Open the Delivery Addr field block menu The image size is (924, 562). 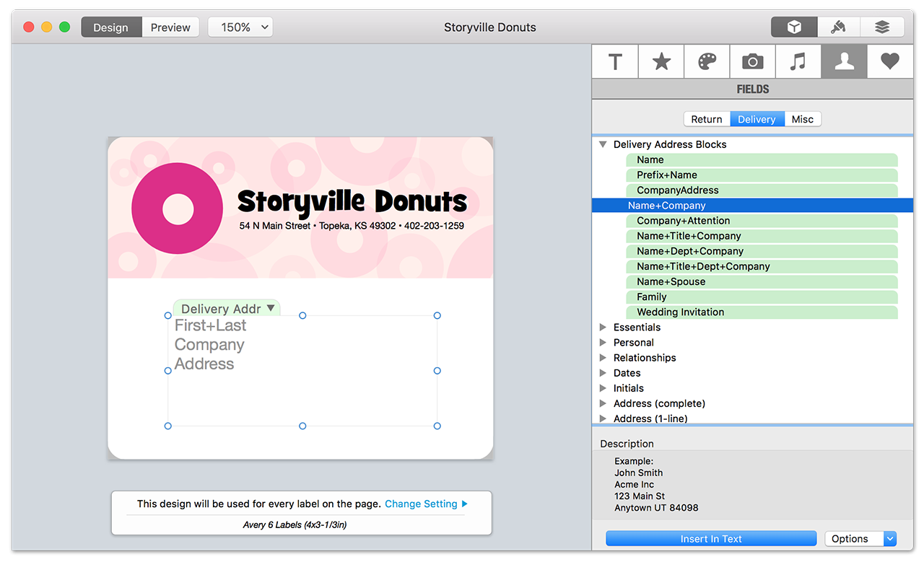227,308
